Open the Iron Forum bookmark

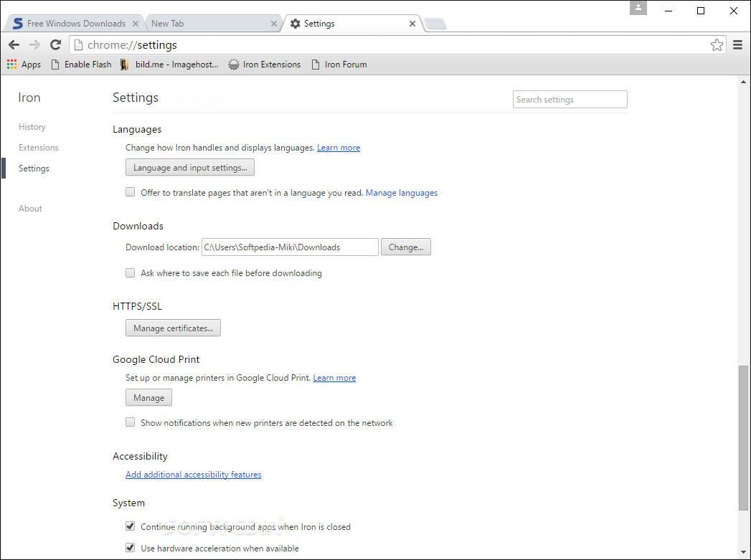(x=339, y=65)
